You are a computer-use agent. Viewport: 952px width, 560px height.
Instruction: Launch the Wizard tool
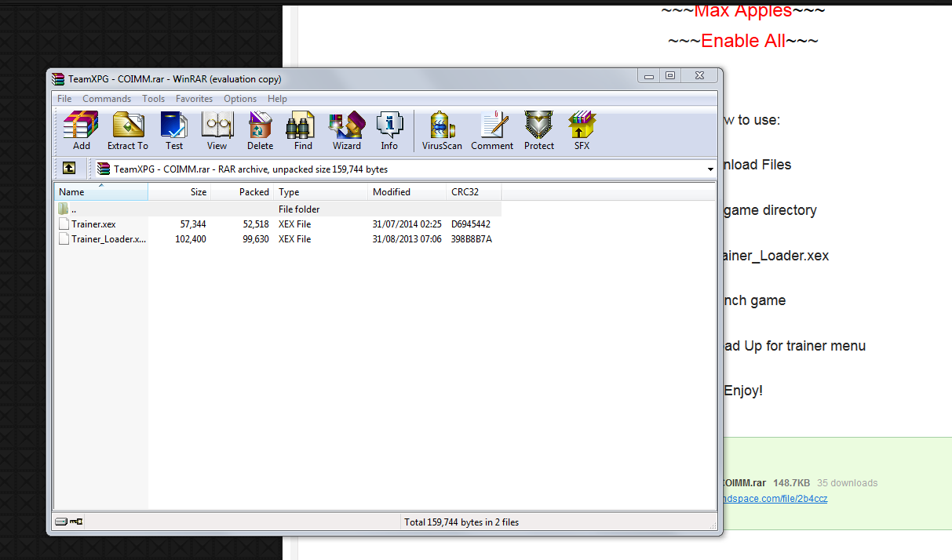[x=346, y=130]
